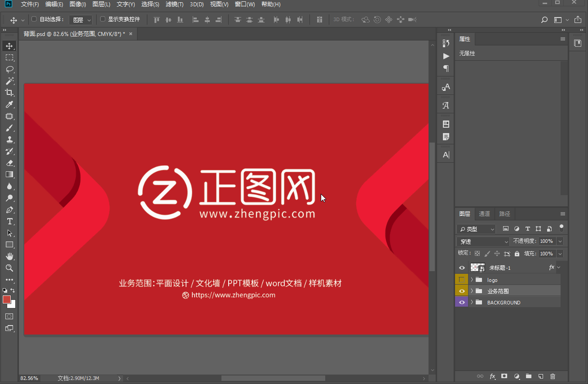Select the Rectangle shape tool

click(x=9, y=245)
